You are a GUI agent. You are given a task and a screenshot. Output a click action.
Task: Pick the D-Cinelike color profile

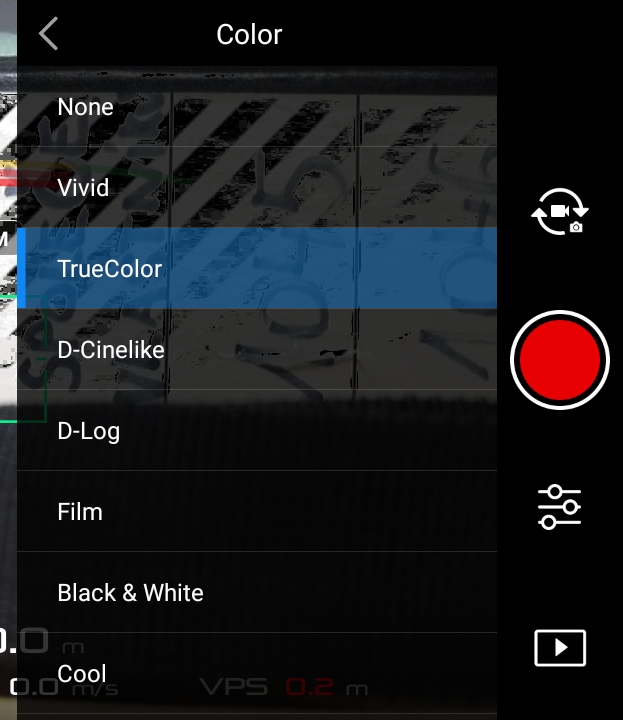257,349
